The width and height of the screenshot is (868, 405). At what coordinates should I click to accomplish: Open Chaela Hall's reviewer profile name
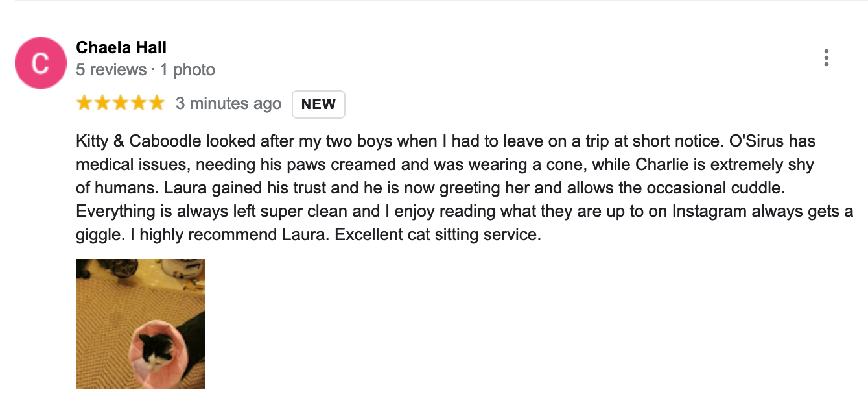pyautogui.click(x=121, y=47)
